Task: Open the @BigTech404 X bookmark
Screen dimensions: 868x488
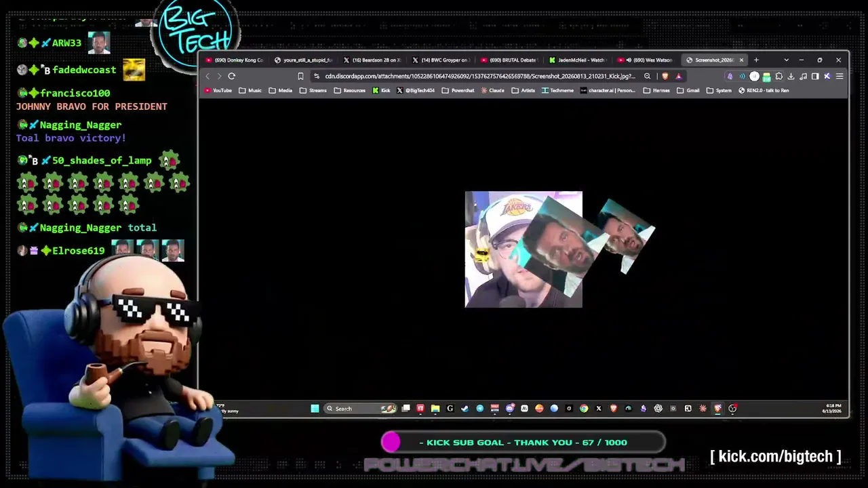Action: [416, 91]
